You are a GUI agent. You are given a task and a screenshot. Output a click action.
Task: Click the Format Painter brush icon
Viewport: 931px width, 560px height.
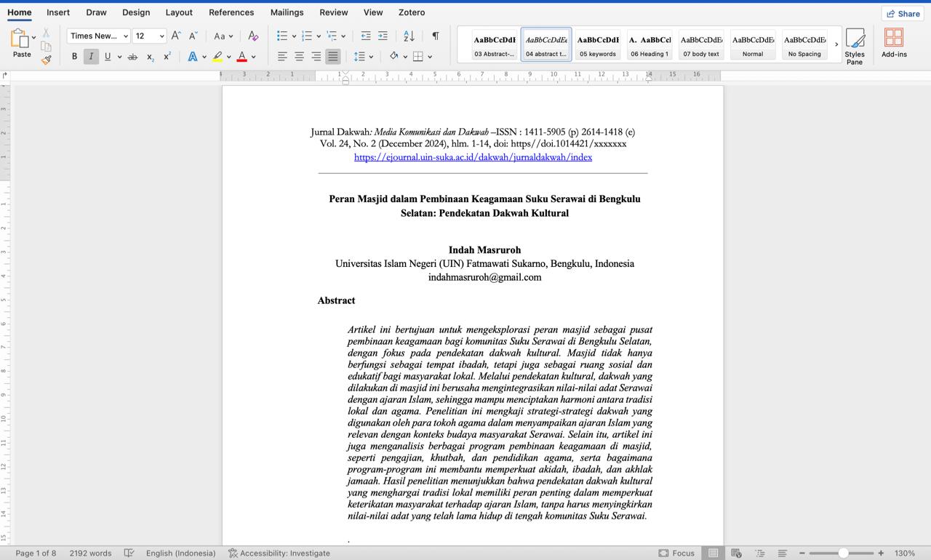pos(47,60)
